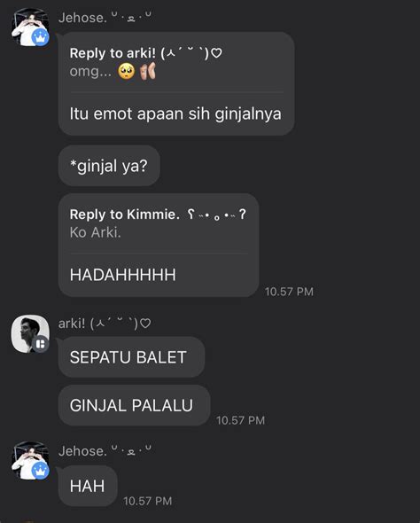Open the bottom Jehose avatar
This screenshot has width=420, height=523.
(x=30, y=461)
